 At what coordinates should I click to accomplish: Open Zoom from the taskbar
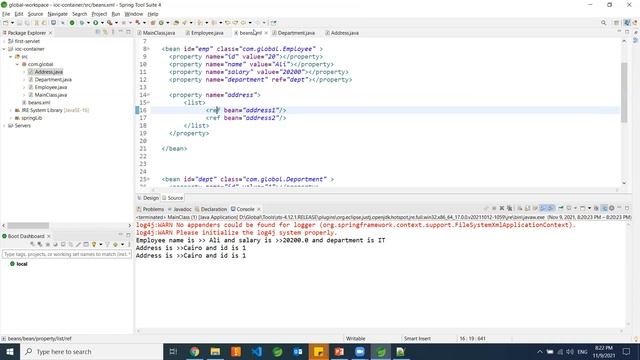(x=360, y=351)
